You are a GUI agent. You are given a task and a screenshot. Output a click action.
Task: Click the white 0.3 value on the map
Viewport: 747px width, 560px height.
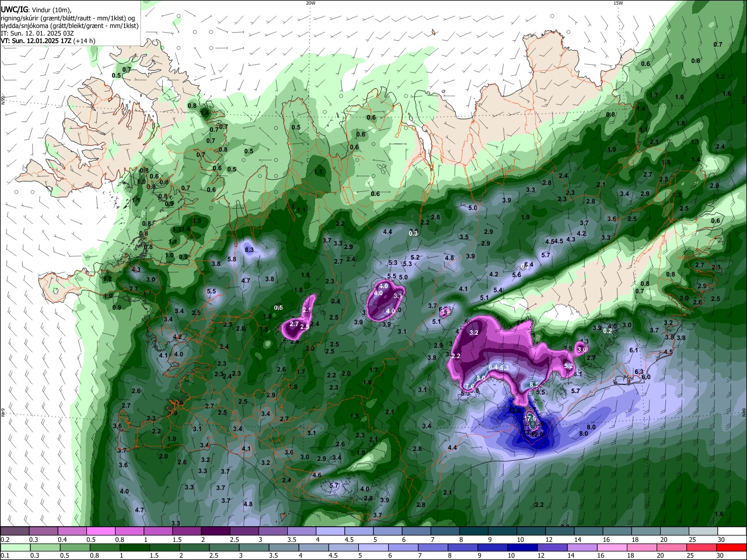pos(413,233)
